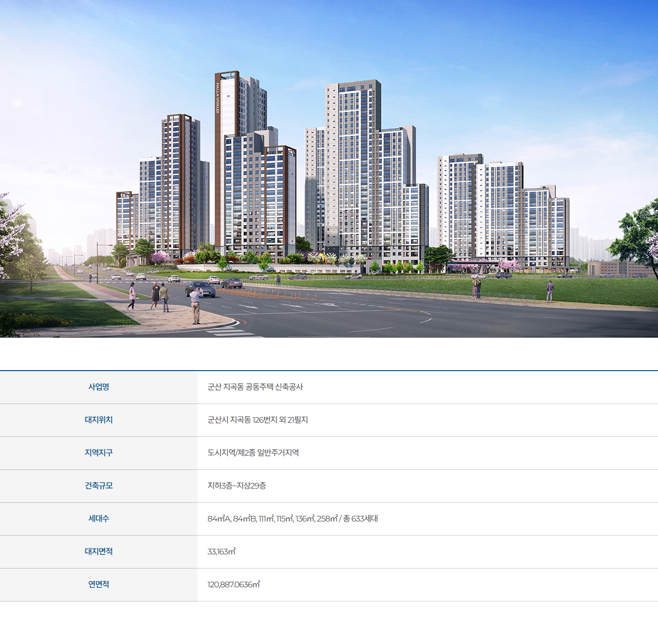Click the address 군산시 지곡동 126번지 외 21필지
The width and height of the screenshot is (658, 644).
tap(258, 420)
